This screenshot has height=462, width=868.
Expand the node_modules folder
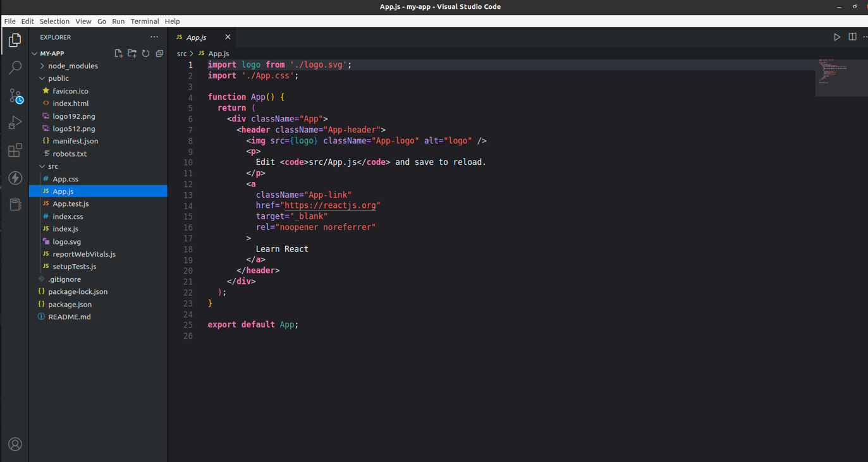[72, 66]
